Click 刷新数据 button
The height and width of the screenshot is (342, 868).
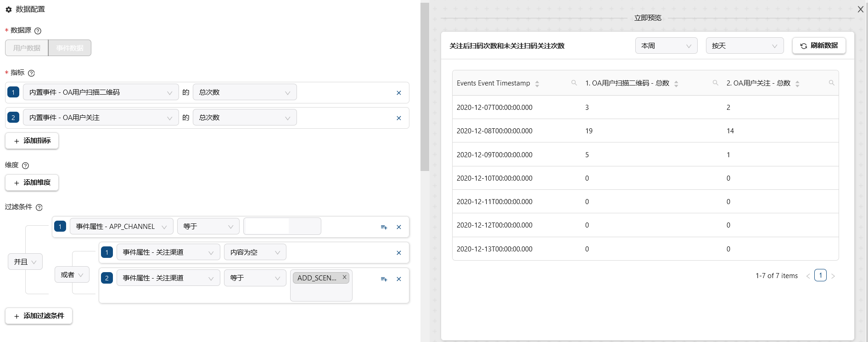[x=818, y=46]
